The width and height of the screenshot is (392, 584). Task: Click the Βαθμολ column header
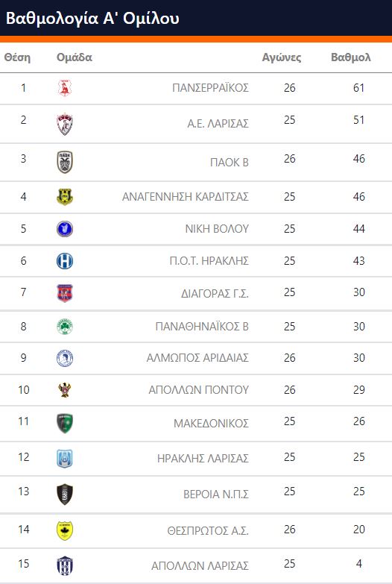point(351,57)
